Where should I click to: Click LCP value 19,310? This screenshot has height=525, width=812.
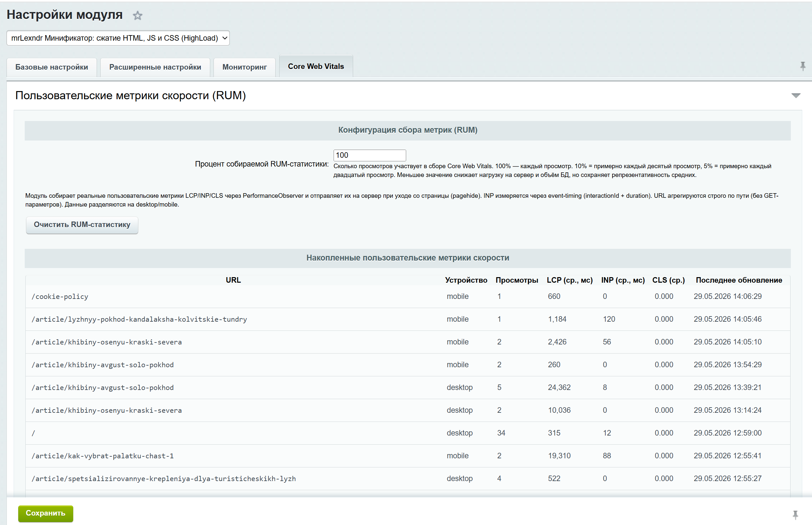(x=559, y=456)
